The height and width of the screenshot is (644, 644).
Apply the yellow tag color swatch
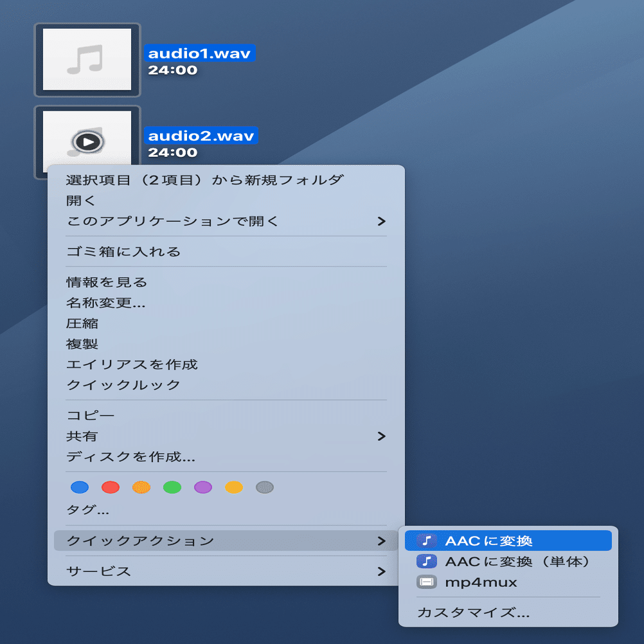(x=233, y=487)
